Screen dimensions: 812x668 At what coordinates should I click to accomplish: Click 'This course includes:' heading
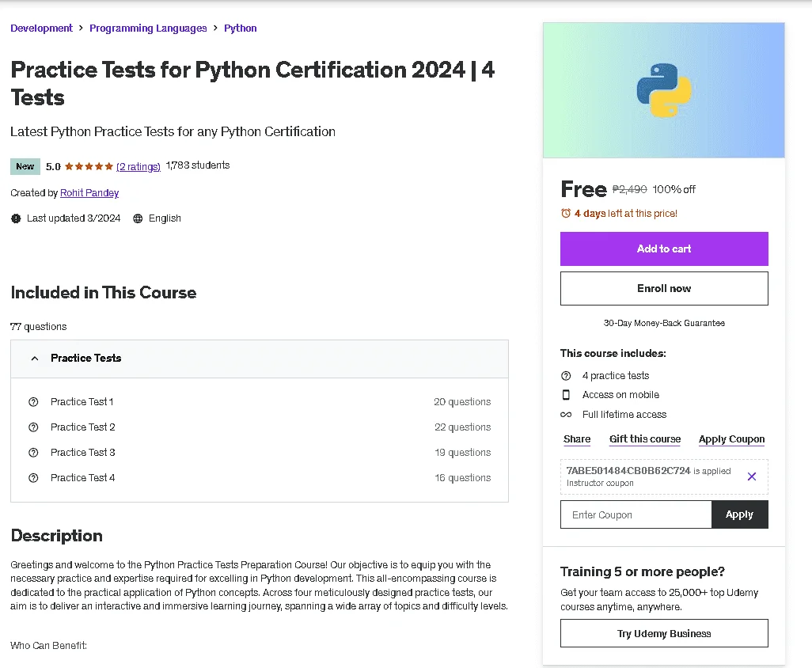coord(613,353)
